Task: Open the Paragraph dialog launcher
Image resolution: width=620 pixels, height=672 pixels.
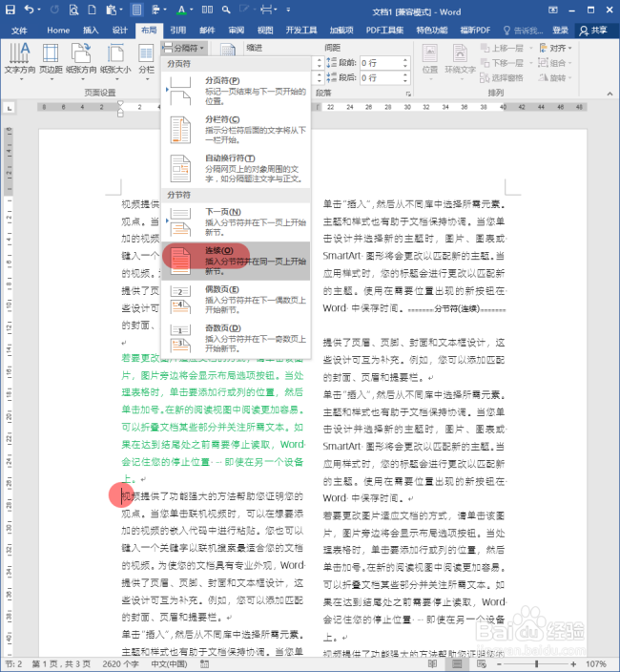Action: (408, 94)
